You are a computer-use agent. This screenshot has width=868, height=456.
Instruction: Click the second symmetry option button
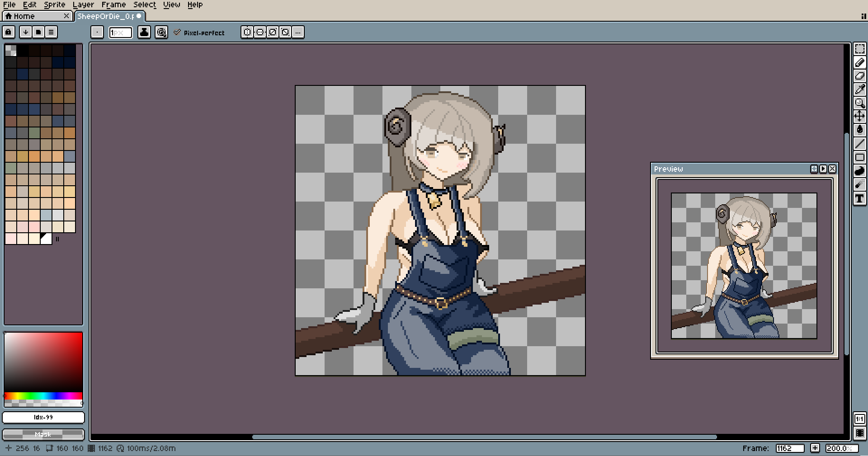[x=260, y=32]
